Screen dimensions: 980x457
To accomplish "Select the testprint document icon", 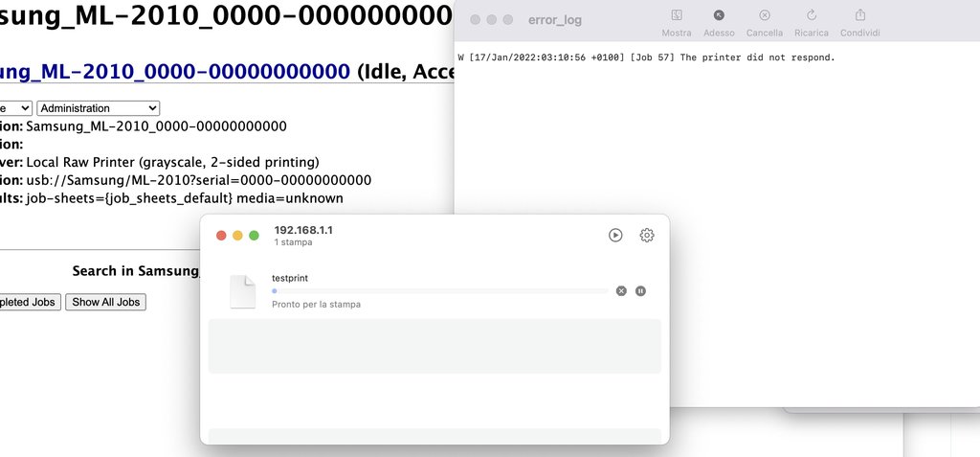I will click(242, 291).
